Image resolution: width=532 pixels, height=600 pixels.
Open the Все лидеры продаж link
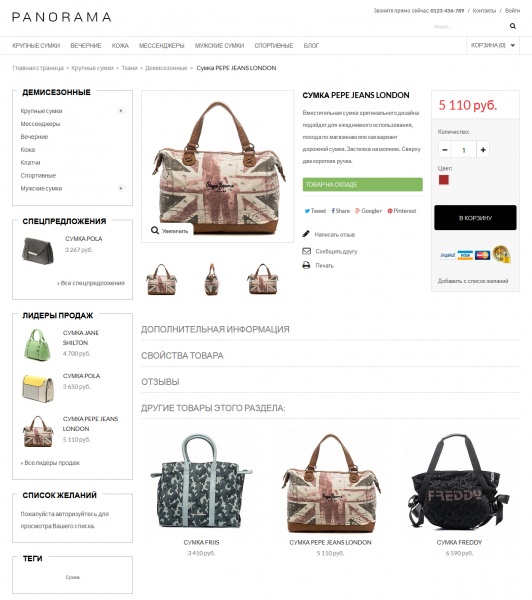pyautogui.click(x=50, y=463)
